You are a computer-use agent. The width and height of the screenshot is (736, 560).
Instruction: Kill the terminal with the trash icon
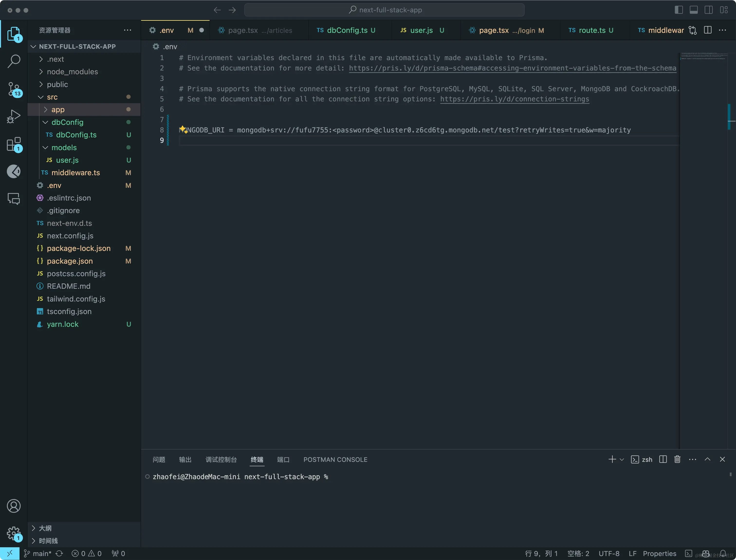pyautogui.click(x=677, y=459)
